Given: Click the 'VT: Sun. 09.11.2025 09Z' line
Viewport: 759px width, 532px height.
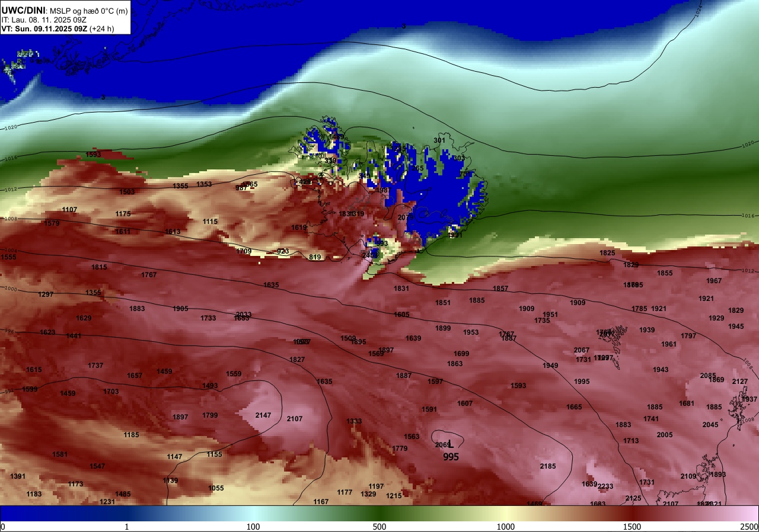Looking at the screenshot, I should click(44, 28).
